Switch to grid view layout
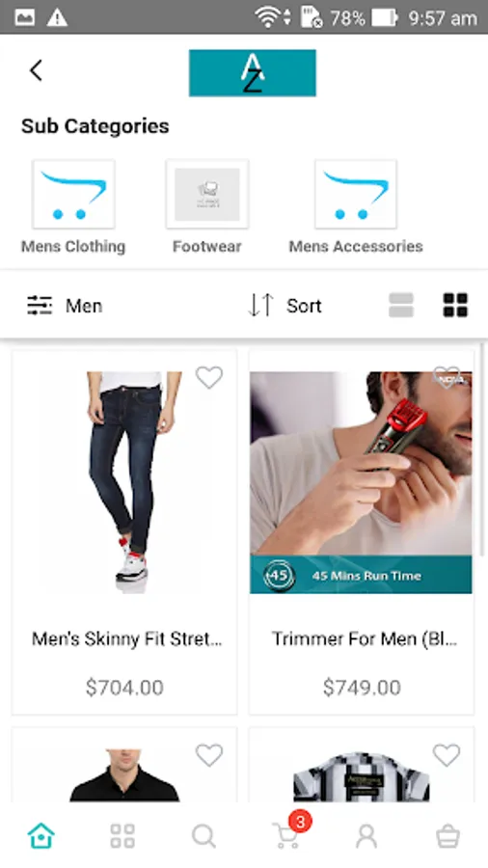Viewport: 488px width, 868px height. tap(455, 305)
